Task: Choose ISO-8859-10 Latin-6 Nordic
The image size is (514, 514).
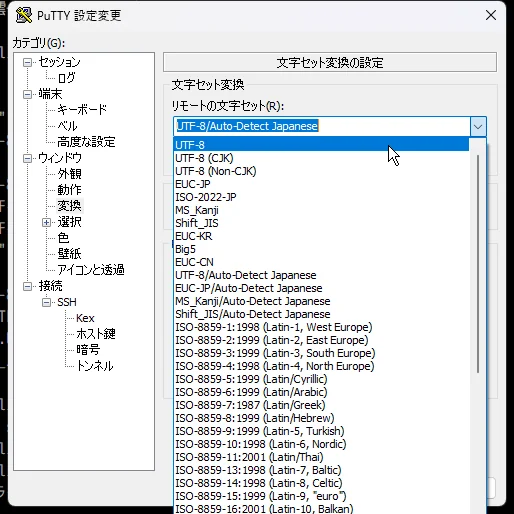Action: (321, 444)
